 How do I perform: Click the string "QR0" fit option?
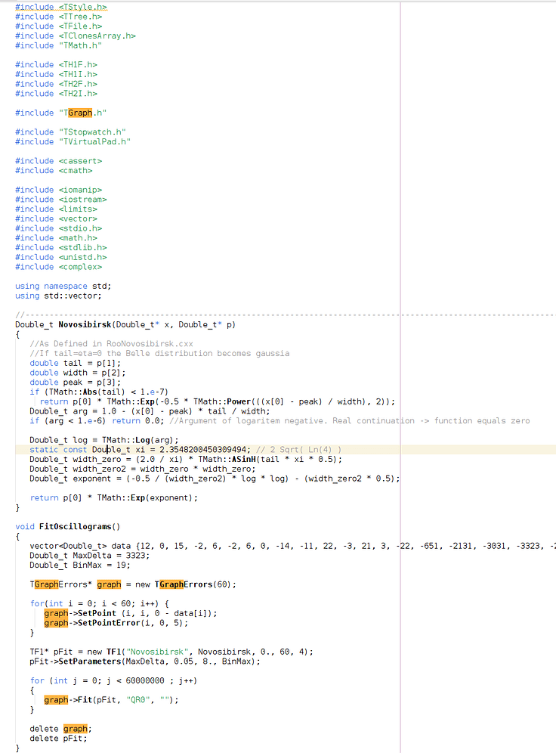pyautogui.click(x=137, y=699)
